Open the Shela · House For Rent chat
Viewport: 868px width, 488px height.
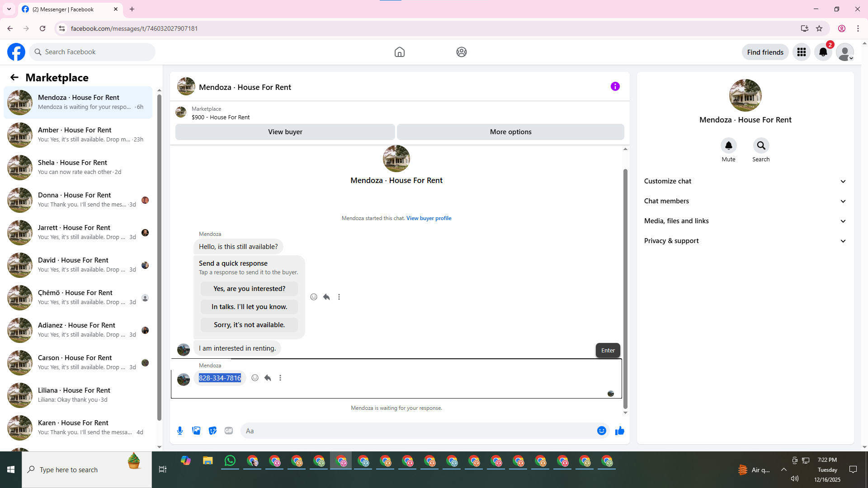[x=78, y=167]
